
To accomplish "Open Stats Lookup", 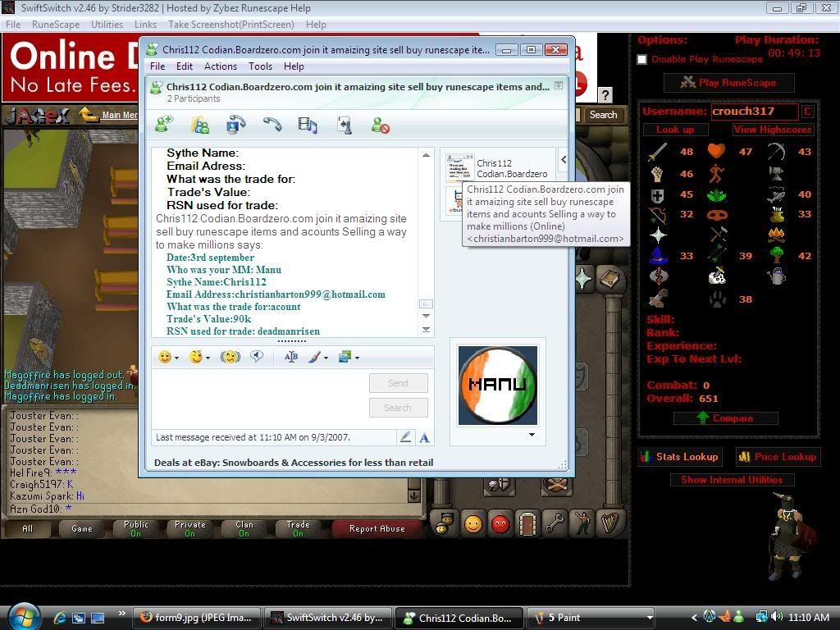I will (680, 457).
